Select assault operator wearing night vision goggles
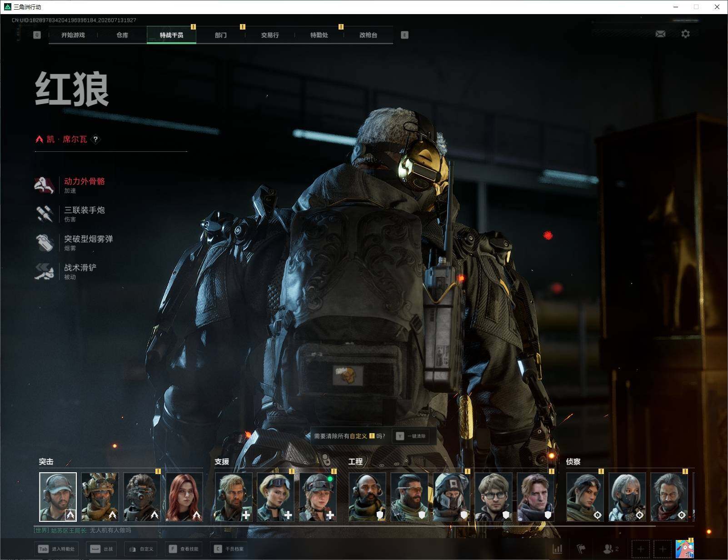The image size is (728, 560). point(142,497)
